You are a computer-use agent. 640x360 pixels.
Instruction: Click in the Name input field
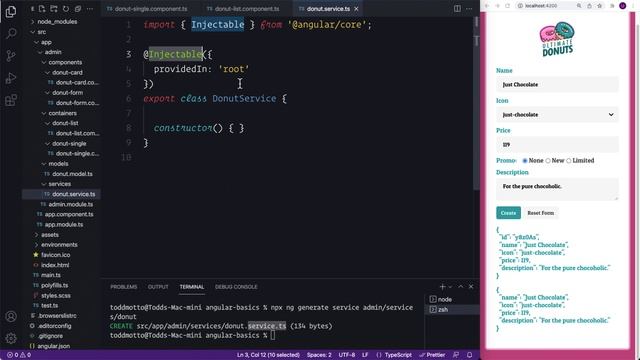[557, 84]
